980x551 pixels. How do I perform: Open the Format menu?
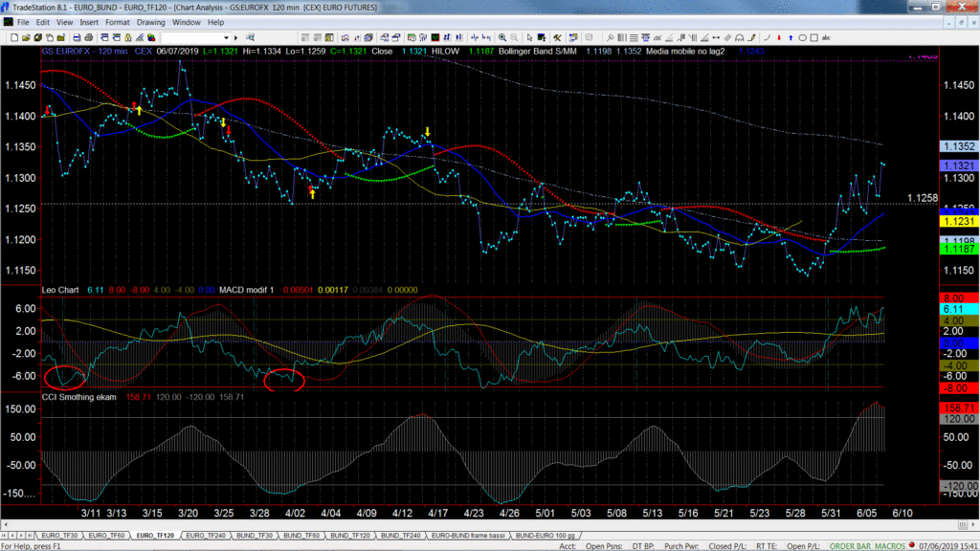(118, 23)
